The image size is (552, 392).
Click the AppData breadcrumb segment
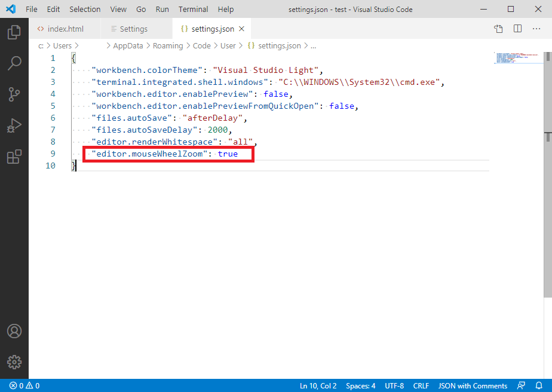128,46
